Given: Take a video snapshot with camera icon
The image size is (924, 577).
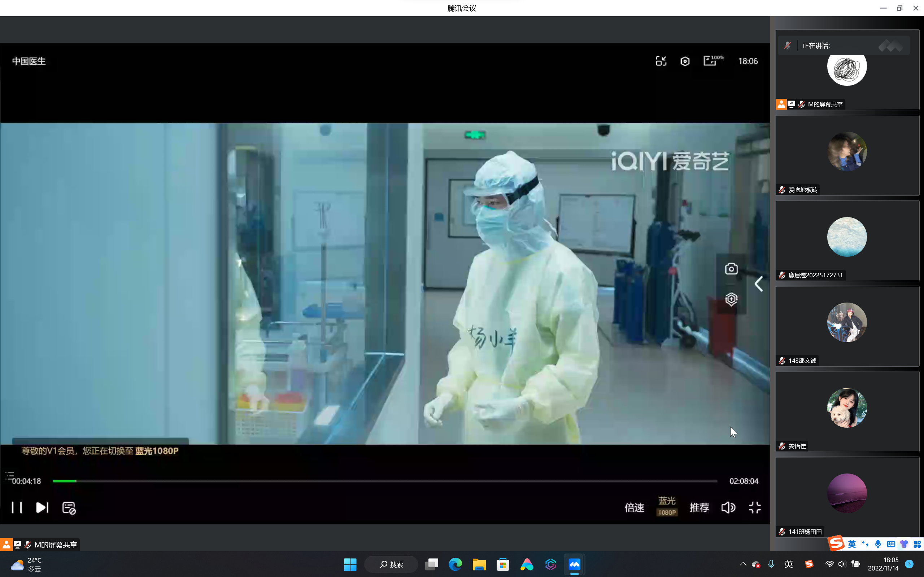Looking at the screenshot, I should (x=731, y=269).
